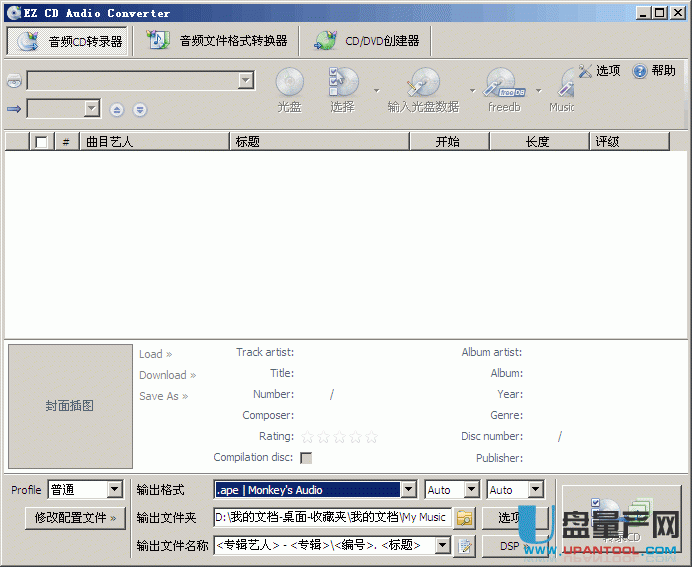Click the CD drive icon beside drive selector
Screen dimensions: 692x567
pyautogui.click(x=14, y=81)
